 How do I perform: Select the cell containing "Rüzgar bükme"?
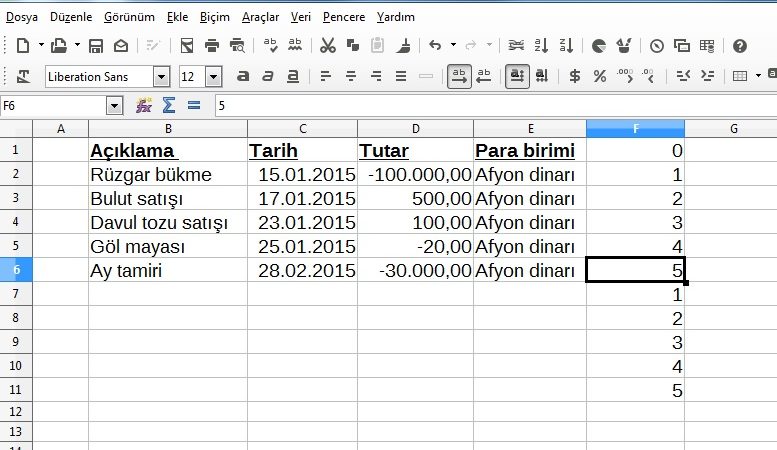pyautogui.click(x=167, y=174)
